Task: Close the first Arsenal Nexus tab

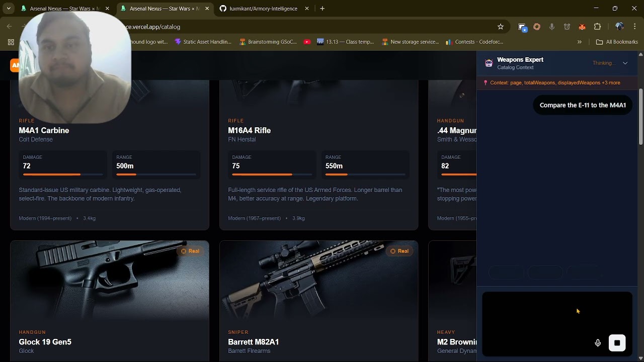Action: point(107,9)
